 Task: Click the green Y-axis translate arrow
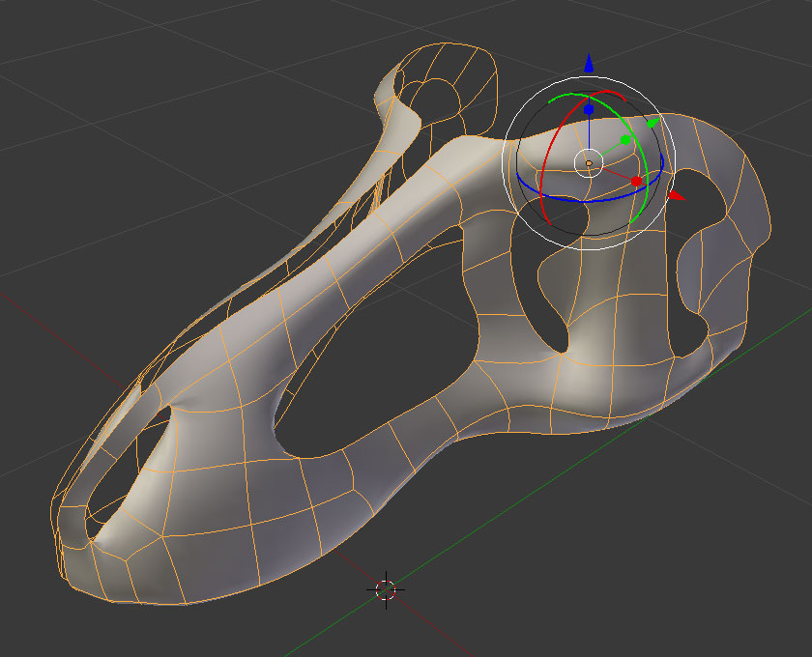[x=653, y=123]
